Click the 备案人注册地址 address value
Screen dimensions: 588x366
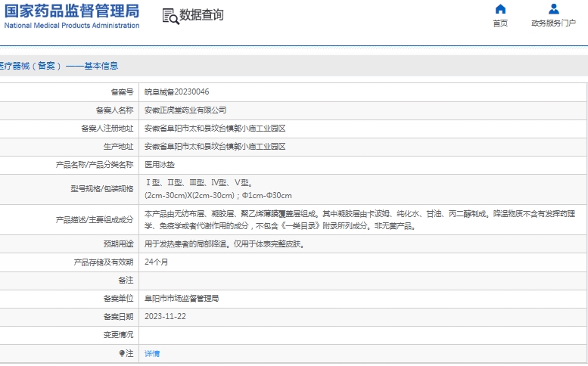pos(215,129)
